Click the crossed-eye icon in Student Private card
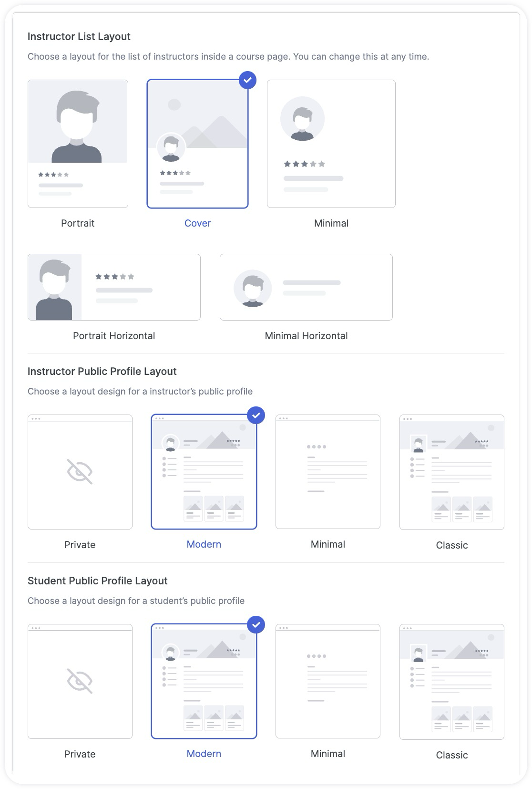Screen dimensions: 532x789 80,681
